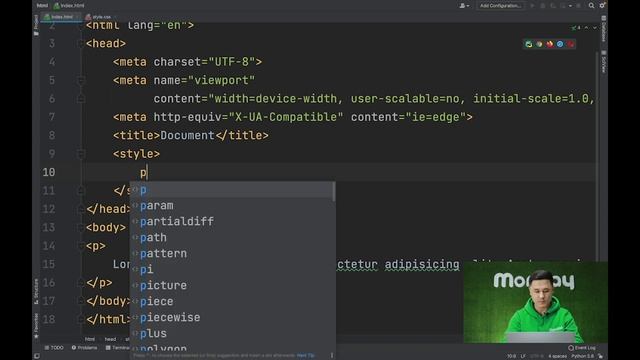Select 'piece' autocomplete suggestion
640x360 pixels.
[x=232, y=301]
